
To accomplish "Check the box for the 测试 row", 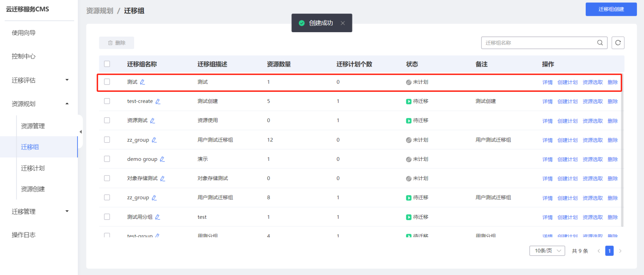I will (107, 82).
